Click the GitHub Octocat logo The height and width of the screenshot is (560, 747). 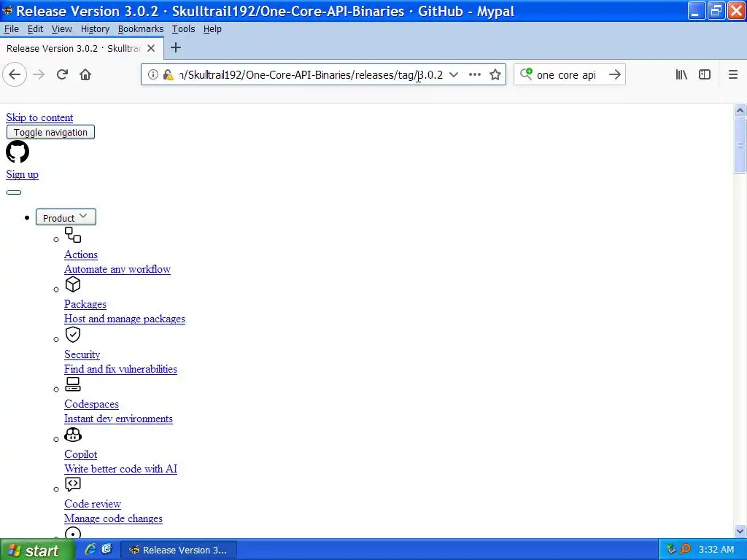tap(18, 152)
